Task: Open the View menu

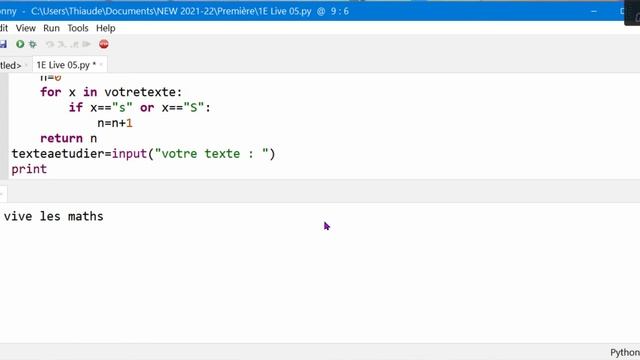Action: click(26, 28)
